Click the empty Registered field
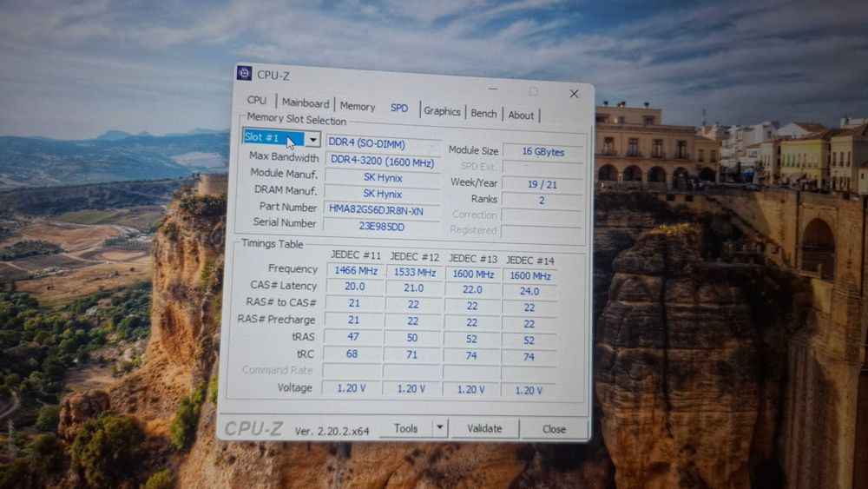 [x=542, y=231]
